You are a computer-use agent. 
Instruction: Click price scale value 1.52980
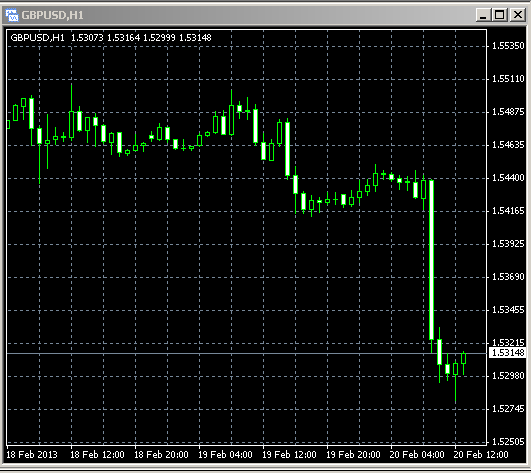point(508,376)
